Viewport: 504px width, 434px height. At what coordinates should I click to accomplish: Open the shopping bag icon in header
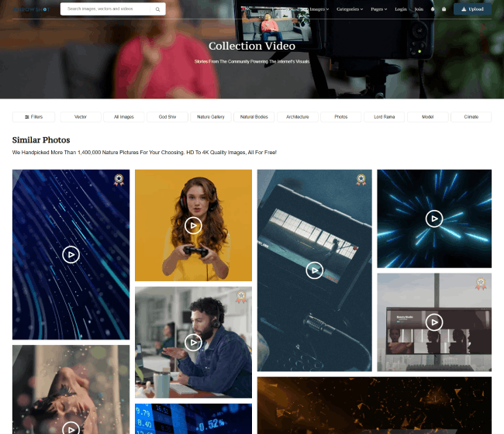point(444,9)
